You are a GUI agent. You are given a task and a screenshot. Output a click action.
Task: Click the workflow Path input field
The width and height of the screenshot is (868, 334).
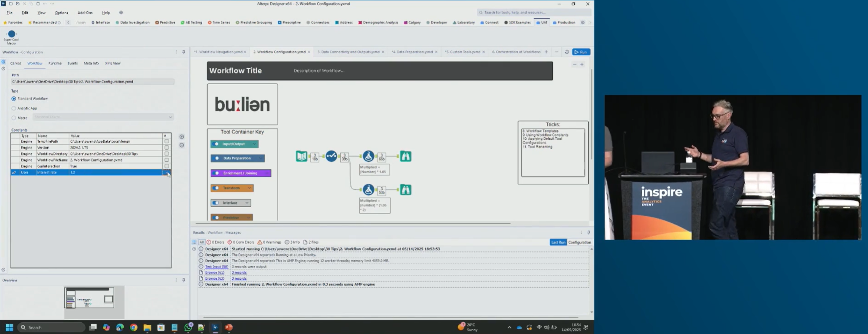pyautogui.click(x=92, y=82)
